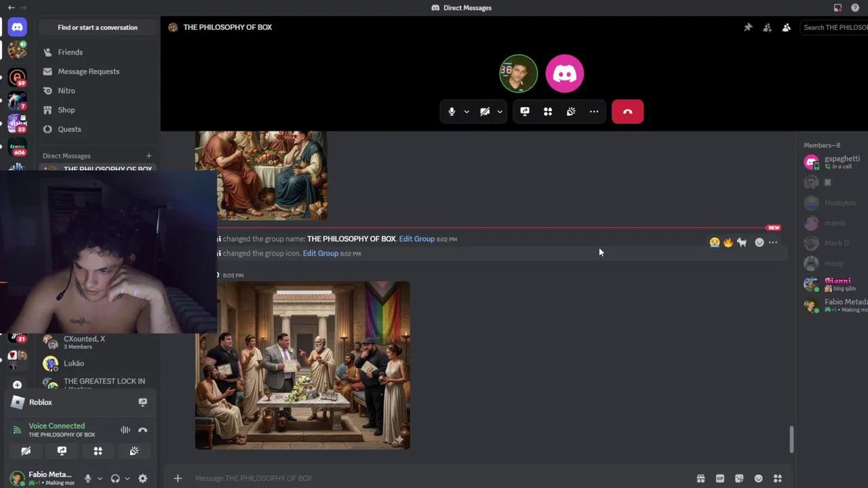React with goat emoji quick reaction
Image resolution: width=868 pixels, height=488 pixels.
pyautogui.click(x=743, y=243)
